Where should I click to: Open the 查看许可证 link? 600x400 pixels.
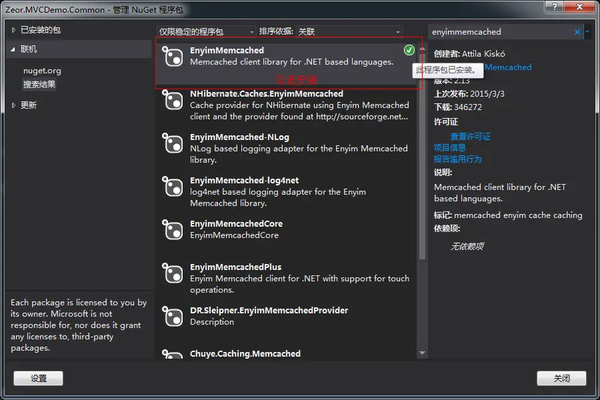point(470,136)
